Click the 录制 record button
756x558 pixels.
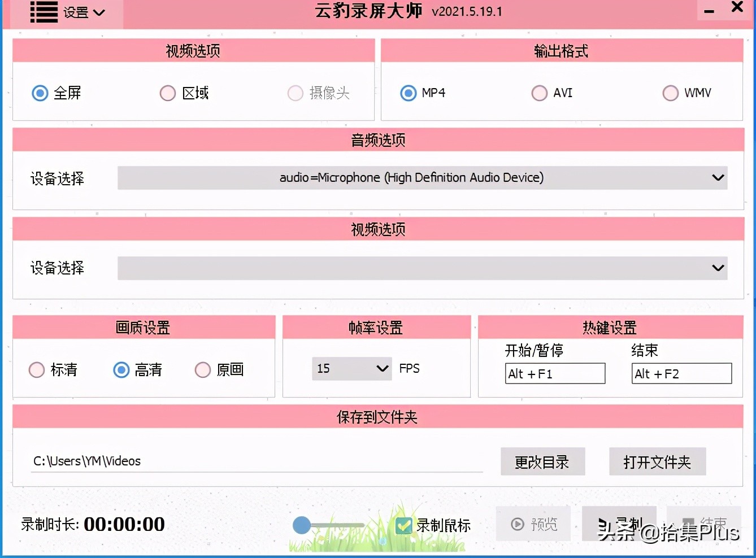coord(619,524)
